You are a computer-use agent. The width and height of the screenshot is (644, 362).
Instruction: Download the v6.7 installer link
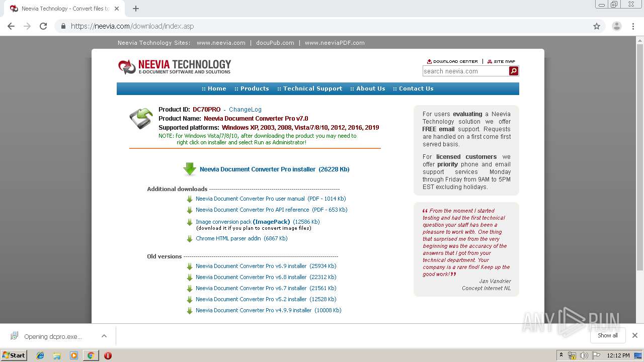pos(266,289)
